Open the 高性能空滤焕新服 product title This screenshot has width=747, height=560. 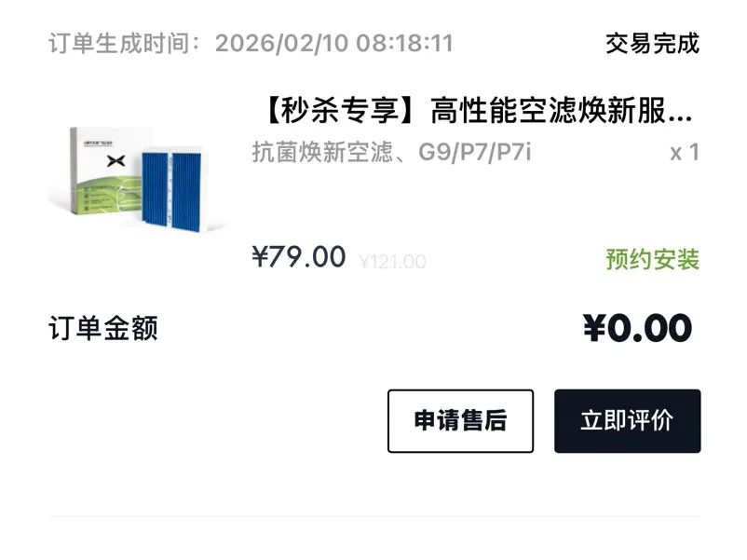[x=561, y=112]
